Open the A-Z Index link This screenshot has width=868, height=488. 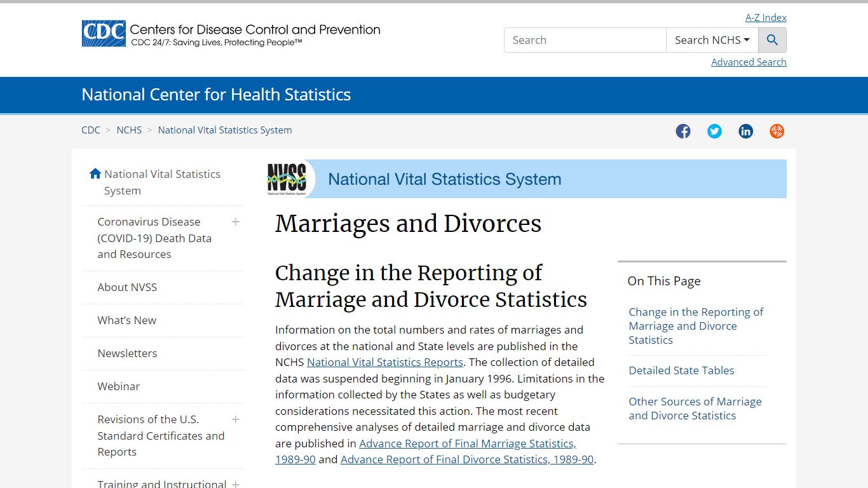pos(766,18)
